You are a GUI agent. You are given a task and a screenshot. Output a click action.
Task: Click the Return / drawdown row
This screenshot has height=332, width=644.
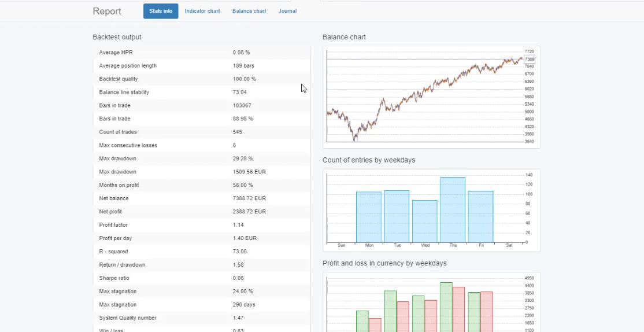click(201, 265)
